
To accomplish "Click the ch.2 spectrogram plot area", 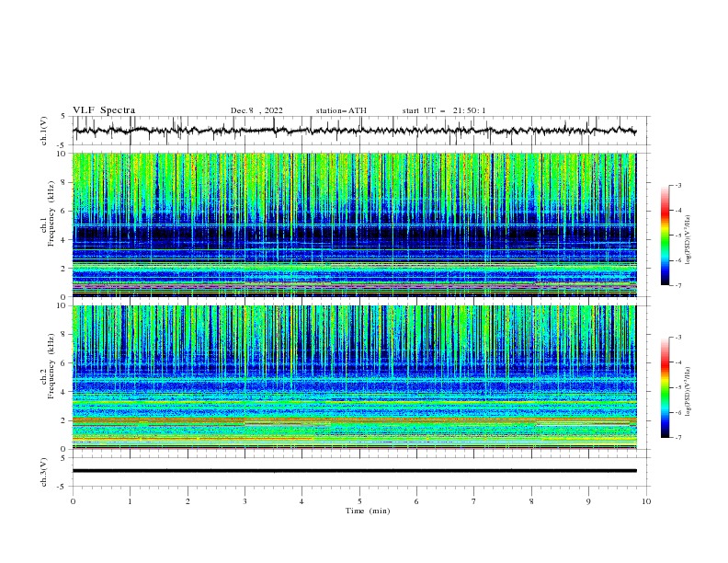I will 354,377.
